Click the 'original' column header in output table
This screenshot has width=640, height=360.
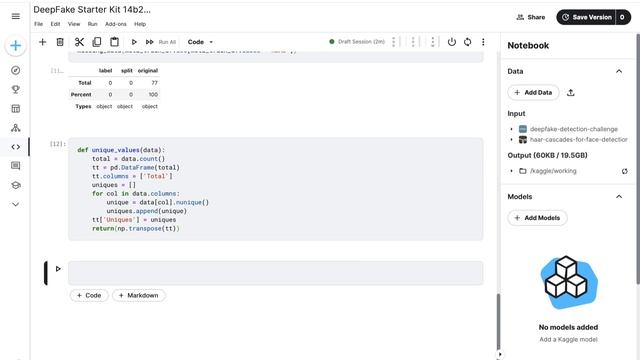[x=148, y=71]
